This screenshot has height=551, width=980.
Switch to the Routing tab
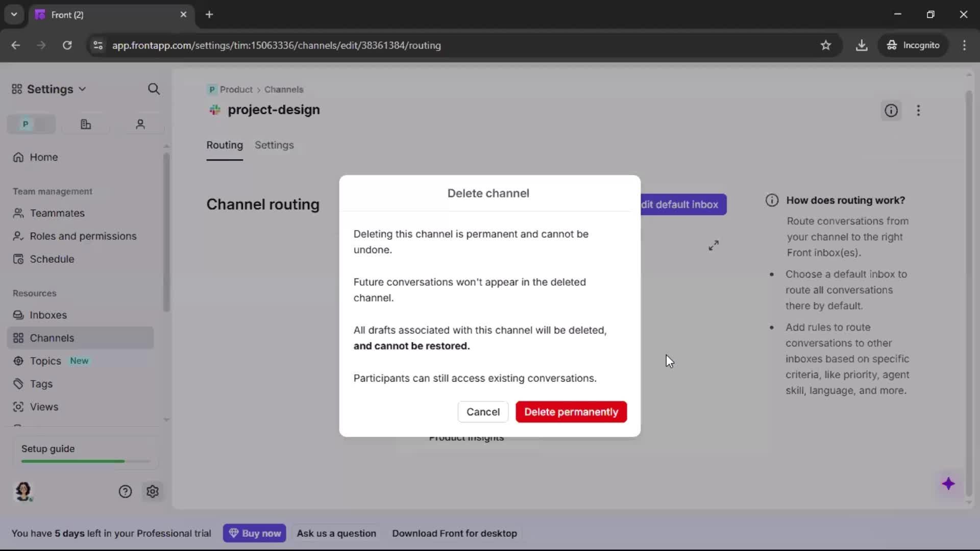pyautogui.click(x=225, y=145)
